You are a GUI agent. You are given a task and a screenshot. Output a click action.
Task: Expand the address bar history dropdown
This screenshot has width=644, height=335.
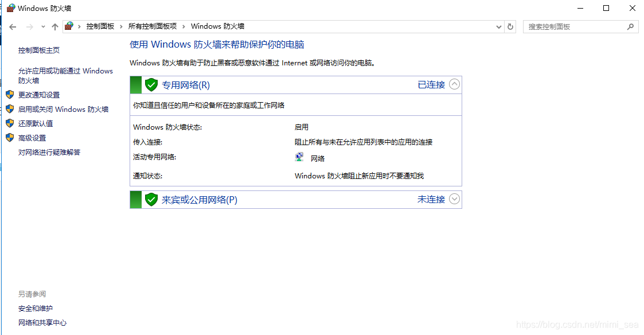[498, 27]
